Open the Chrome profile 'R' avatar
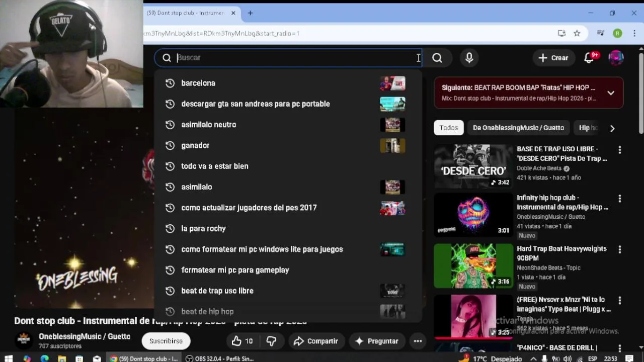This screenshot has height=362, width=644. [617, 33]
